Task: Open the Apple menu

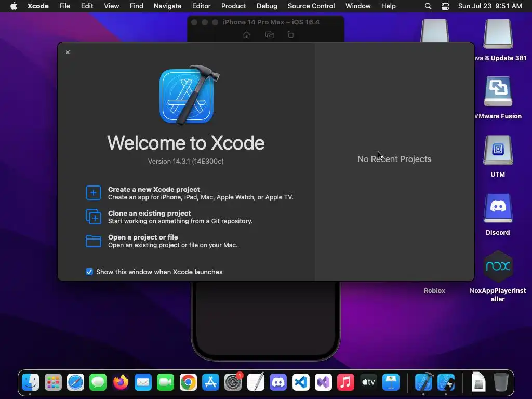Action: (x=14, y=6)
